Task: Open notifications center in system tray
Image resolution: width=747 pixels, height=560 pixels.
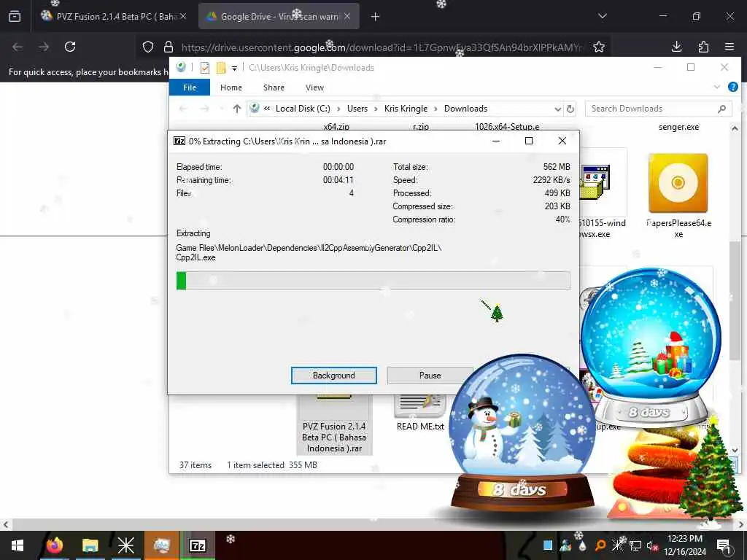Action: pyautogui.click(x=724, y=545)
